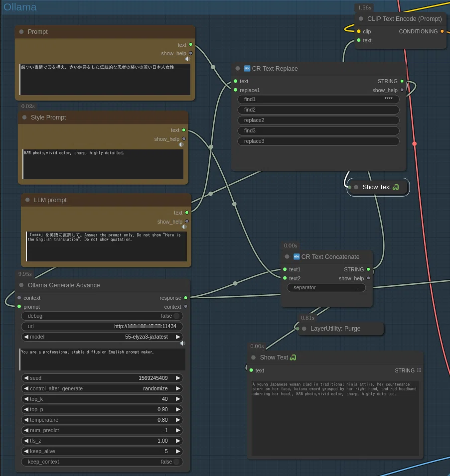This screenshot has height=476, width=450.
Task: Toggle the debug switch in Ollama Generate Advance
Action: coord(176,316)
